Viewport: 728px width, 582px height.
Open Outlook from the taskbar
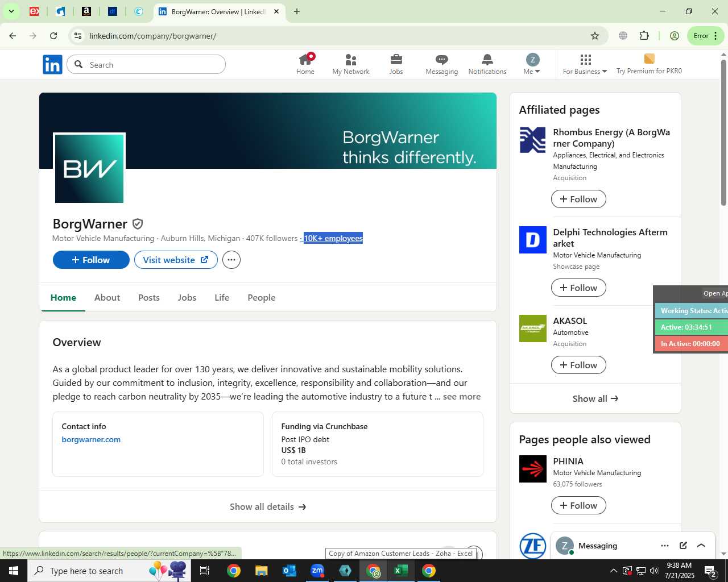(x=289, y=571)
